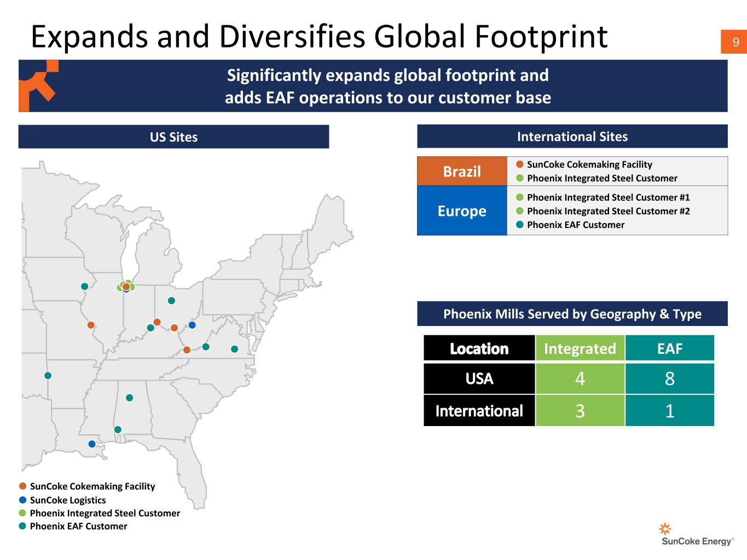Screen dimensions: 747x560
Task: Click the orange dot in the map legend
Action: [x=22, y=486]
